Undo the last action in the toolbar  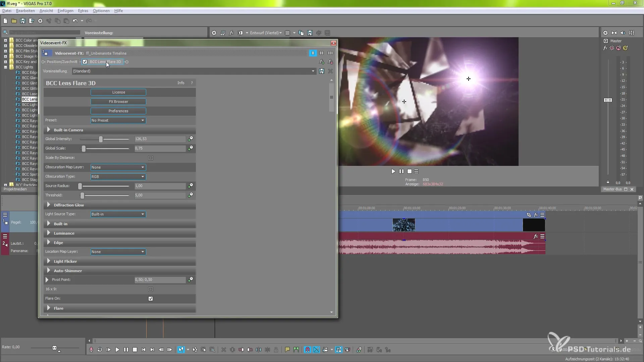pos(75,21)
